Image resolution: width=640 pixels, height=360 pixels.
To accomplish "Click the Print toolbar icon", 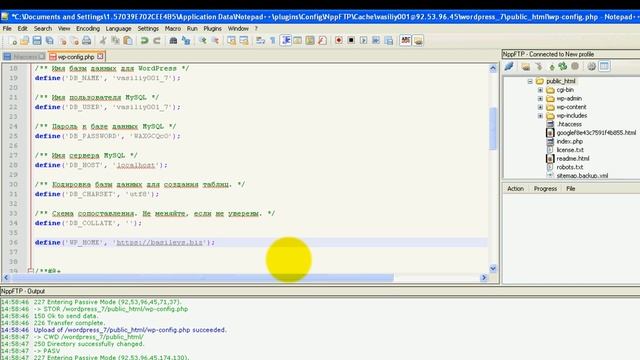I will pos(87,40).
